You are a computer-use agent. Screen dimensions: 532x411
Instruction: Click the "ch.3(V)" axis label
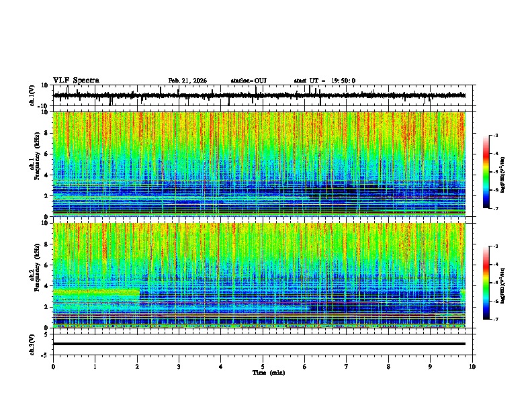[x=32, y=345]
